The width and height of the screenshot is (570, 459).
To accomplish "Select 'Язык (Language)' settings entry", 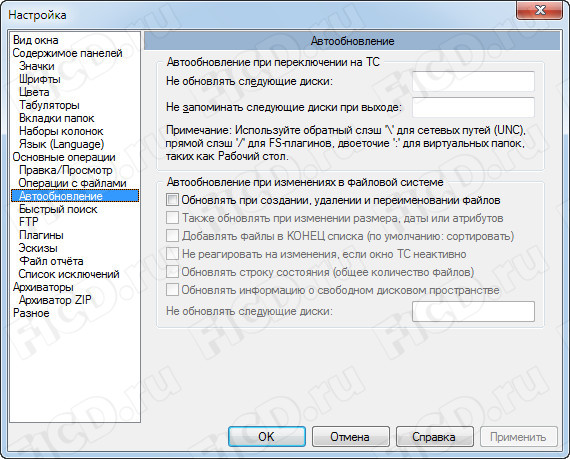I will click(61, 144).
